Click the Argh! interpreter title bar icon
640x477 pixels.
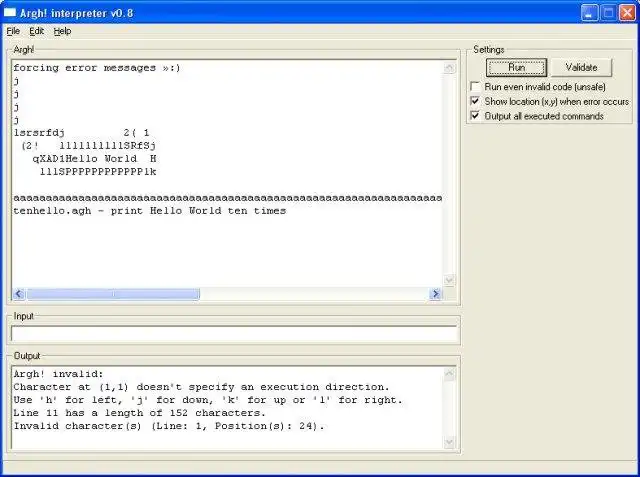(10, 13)
